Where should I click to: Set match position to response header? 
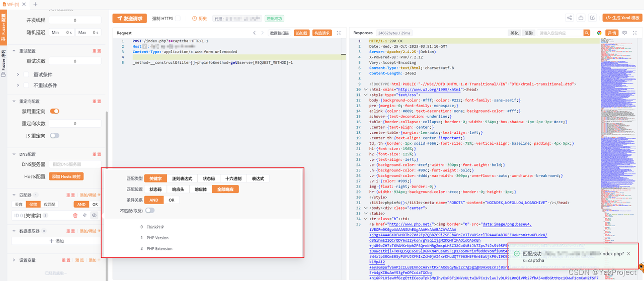pos(178,190)
